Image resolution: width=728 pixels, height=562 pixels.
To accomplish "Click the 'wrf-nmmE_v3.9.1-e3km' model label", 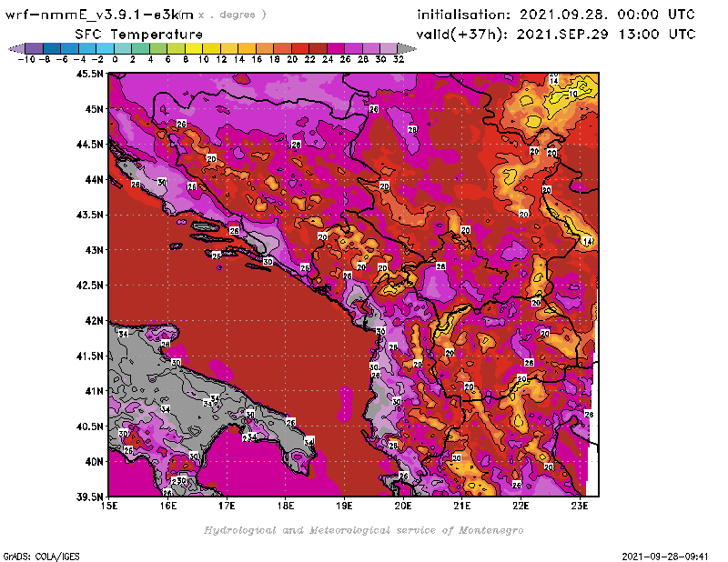I will 99,15.
